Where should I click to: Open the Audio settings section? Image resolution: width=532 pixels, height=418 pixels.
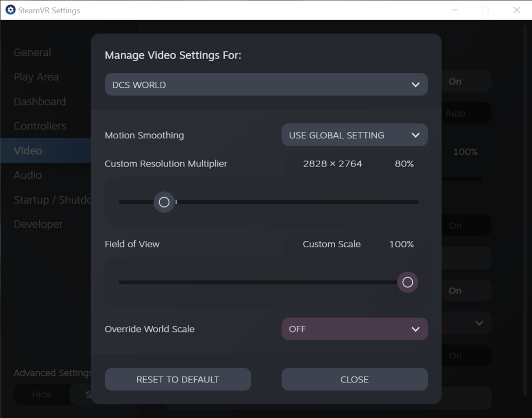coord(28,174)
